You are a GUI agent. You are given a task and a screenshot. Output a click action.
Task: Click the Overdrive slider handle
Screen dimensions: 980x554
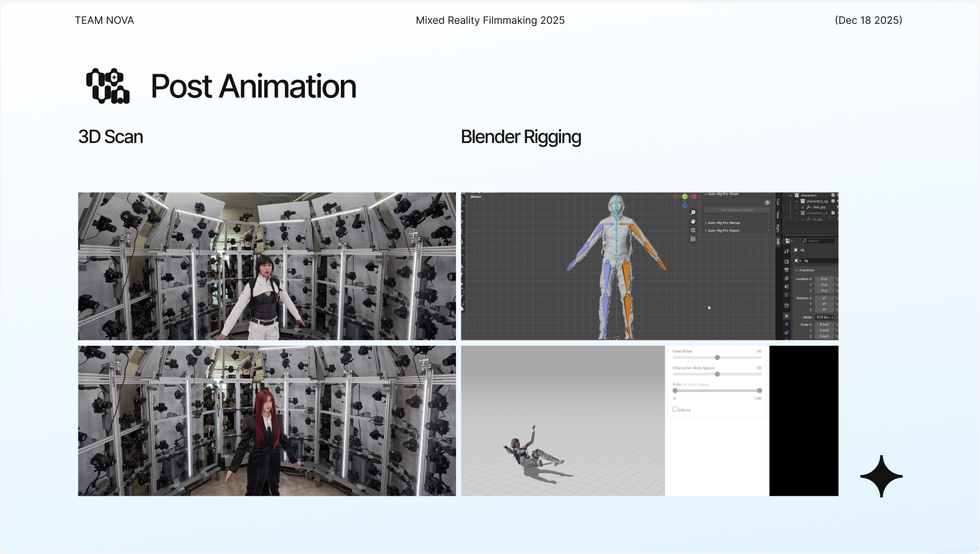(717, 357)
